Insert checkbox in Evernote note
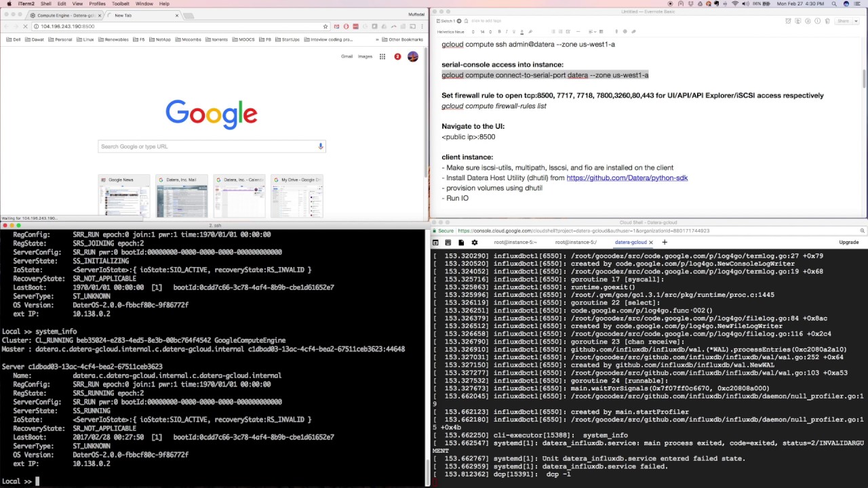This screenshot has height=488, width=868. click(568, 31)
